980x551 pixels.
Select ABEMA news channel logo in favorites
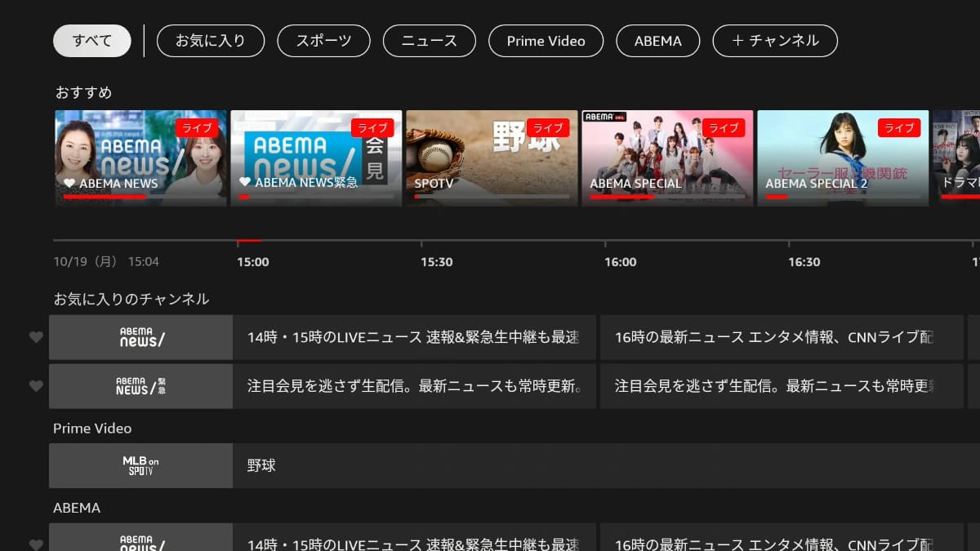(140, 337)
